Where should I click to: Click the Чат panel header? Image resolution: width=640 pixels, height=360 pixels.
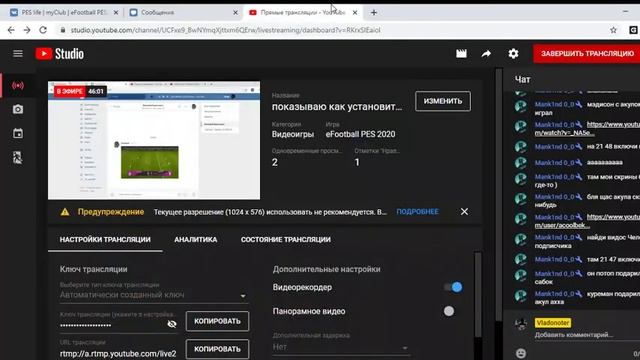point(522,80)
